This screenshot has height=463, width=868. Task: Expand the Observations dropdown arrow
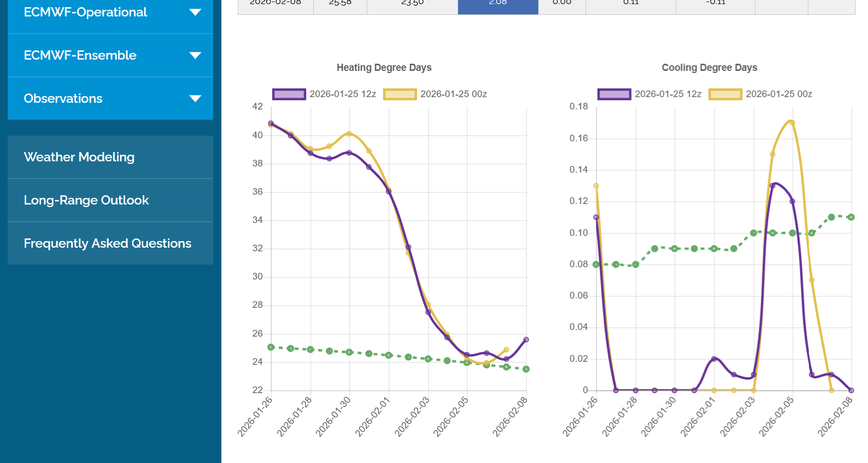coord(195,99)
